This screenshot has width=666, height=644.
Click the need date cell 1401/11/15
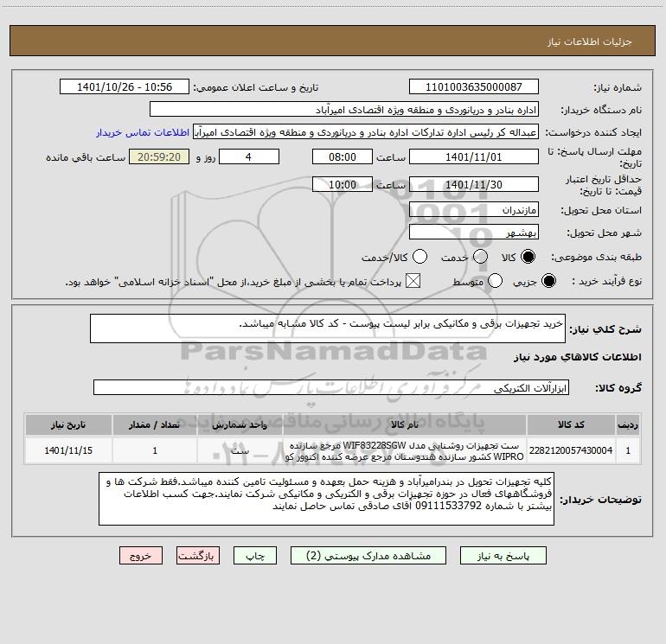68,450
